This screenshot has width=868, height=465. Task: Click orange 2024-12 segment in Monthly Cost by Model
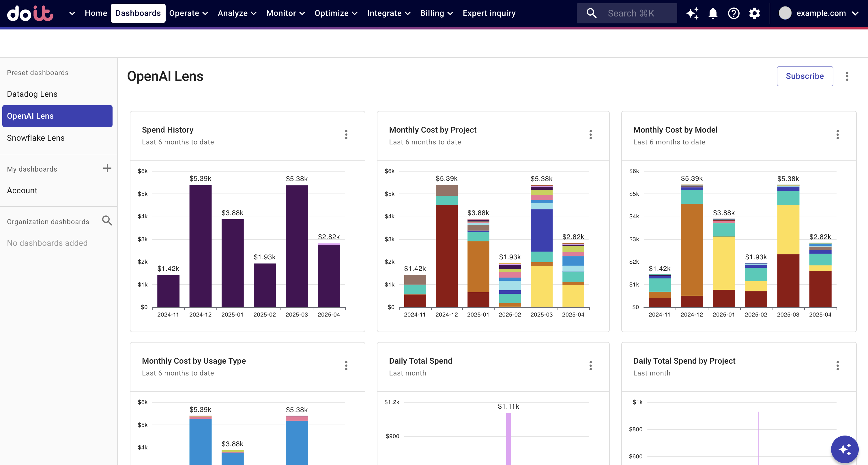692,250
